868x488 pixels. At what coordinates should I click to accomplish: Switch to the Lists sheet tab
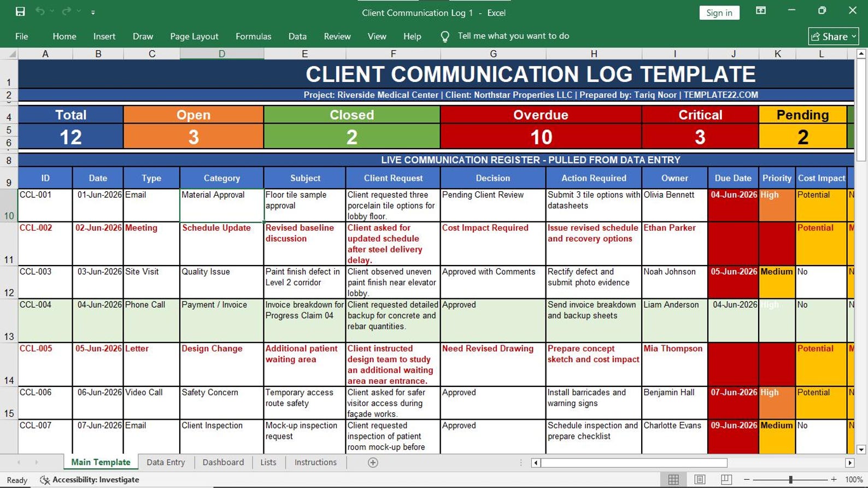[x=268, y=462]
